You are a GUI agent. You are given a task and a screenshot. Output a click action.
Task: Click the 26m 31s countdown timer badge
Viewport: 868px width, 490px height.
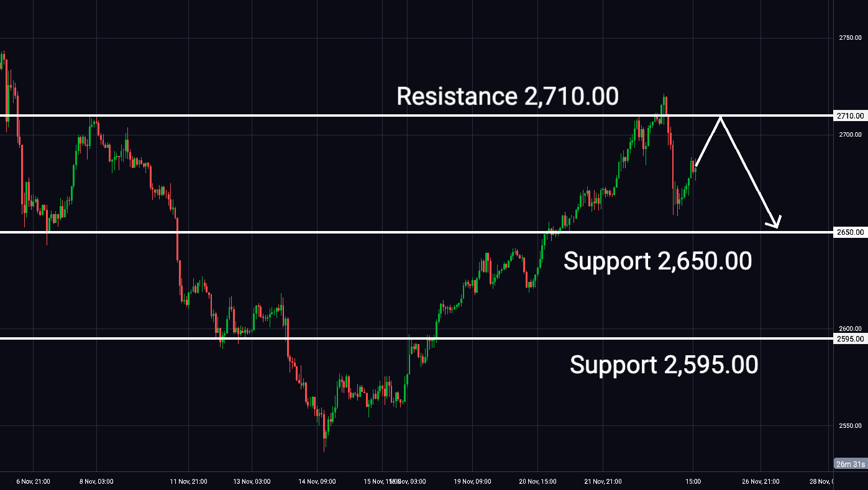pyautogui.click(x=851, y=464)
